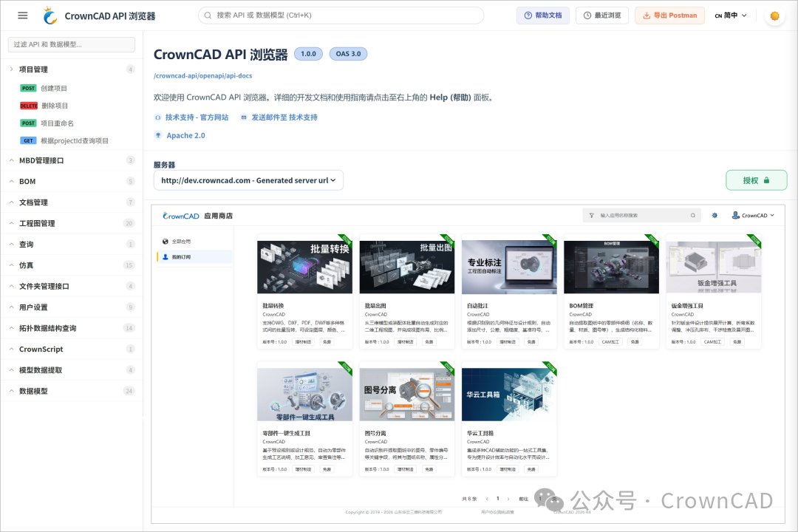This screenshot has height=532, width=798.
Task: Open the 批量转换 app thumbnail
Action: point(304,267)
